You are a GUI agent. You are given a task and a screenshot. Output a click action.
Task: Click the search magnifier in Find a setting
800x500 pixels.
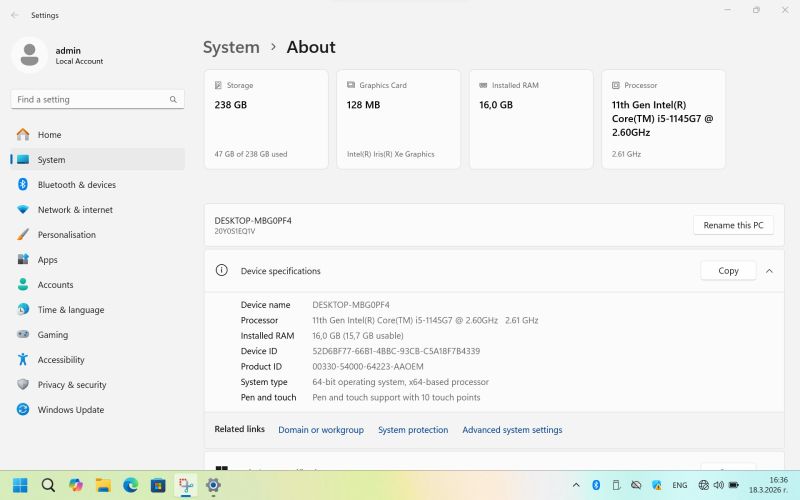pos(173,100)
